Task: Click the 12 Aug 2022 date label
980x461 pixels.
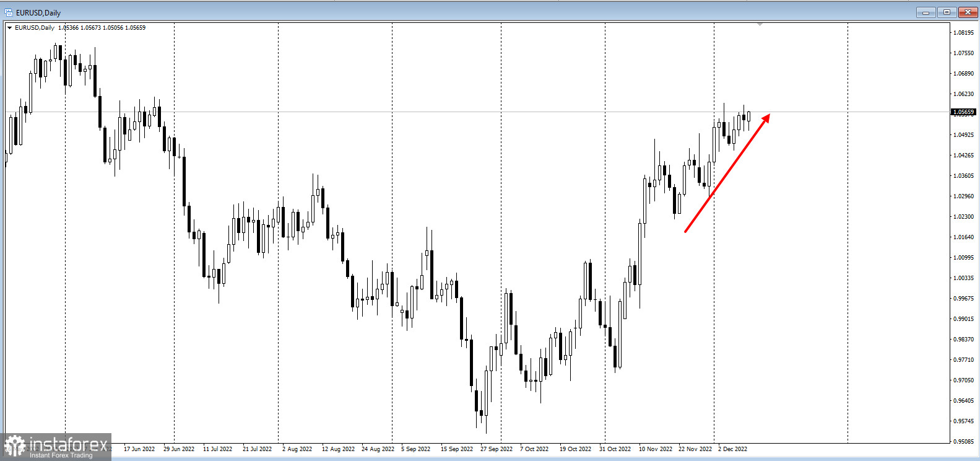Action: pos(339,449)
